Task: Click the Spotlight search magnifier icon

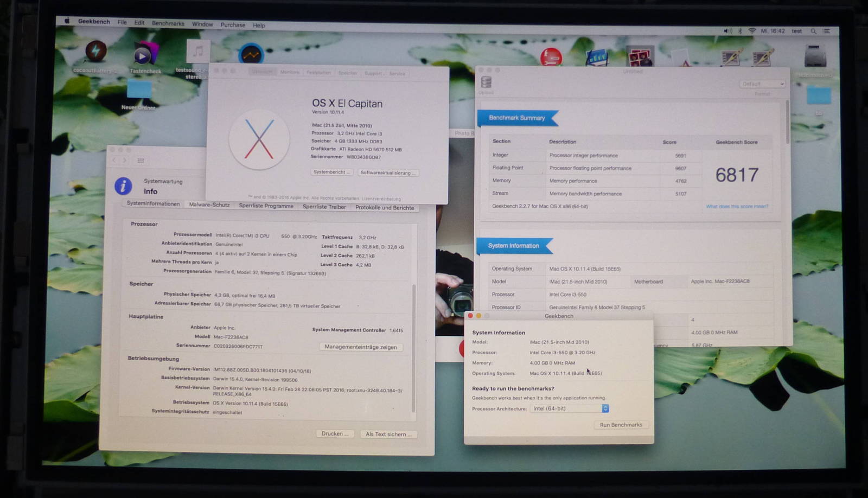Action: [x=813, y=31]
